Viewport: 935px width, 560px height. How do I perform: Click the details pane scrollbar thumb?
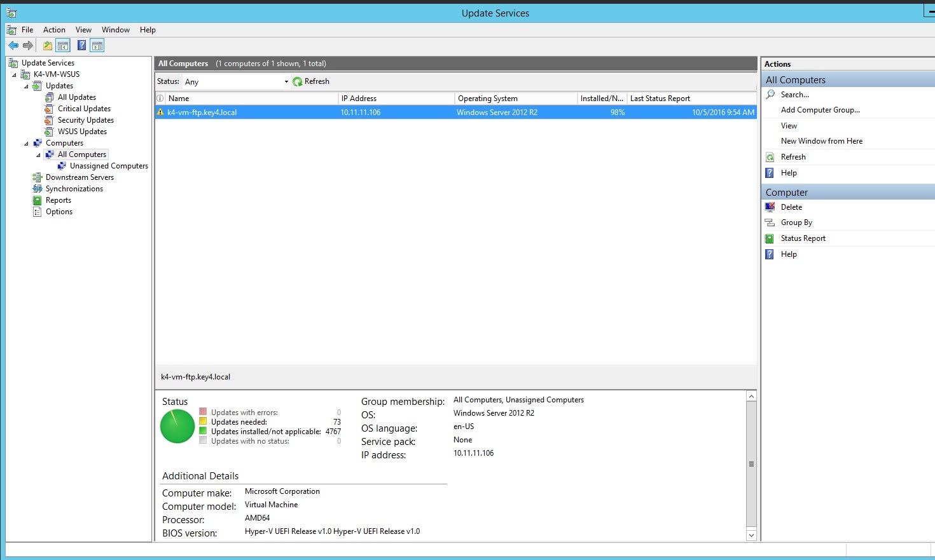click(751, 464)
